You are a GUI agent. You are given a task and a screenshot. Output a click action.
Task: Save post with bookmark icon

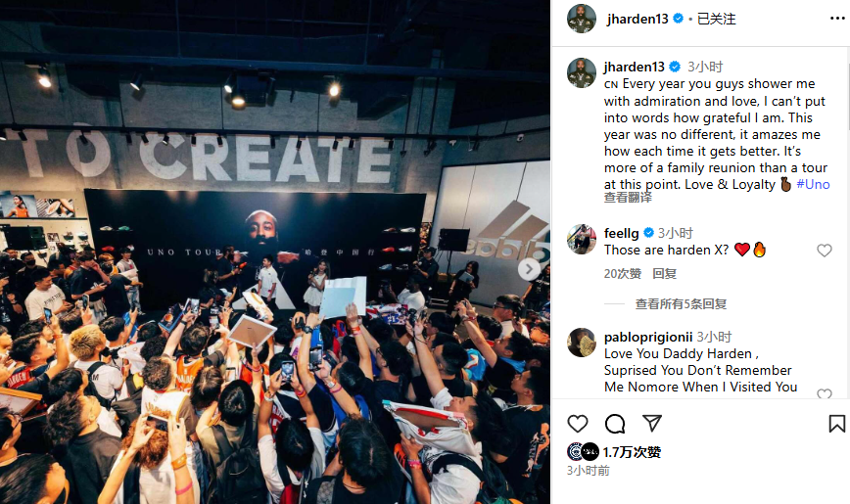click(836, 423)
